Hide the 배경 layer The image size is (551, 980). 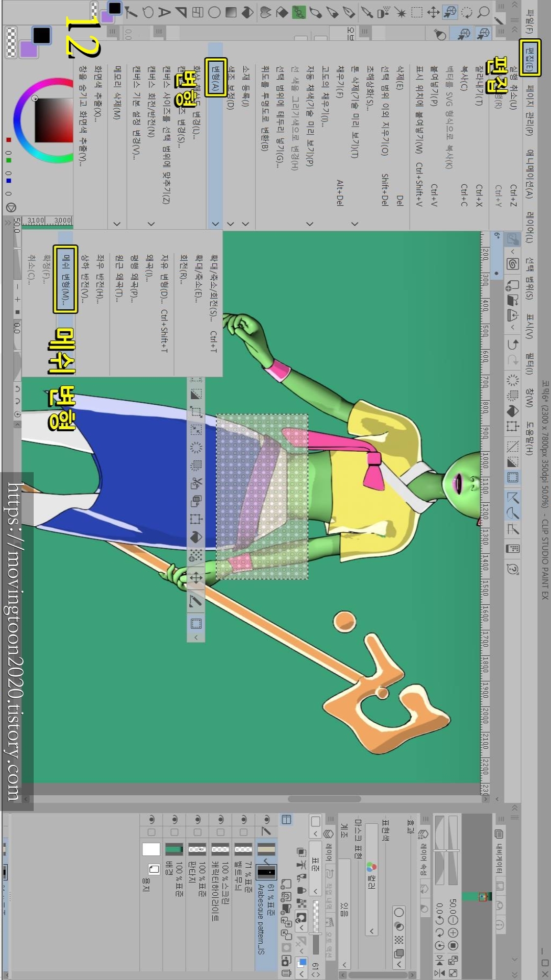point(174,820)
